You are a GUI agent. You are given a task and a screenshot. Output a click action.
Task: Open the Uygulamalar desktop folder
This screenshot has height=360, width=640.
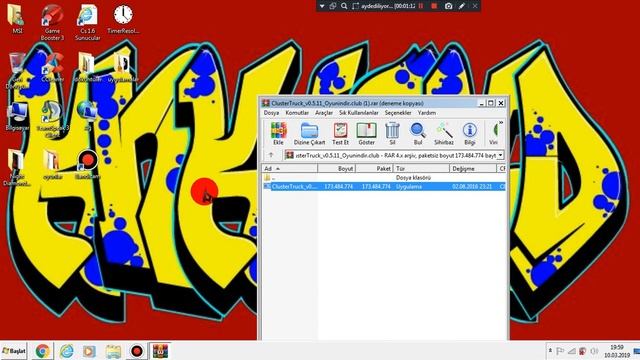click(x=123, y=67)
